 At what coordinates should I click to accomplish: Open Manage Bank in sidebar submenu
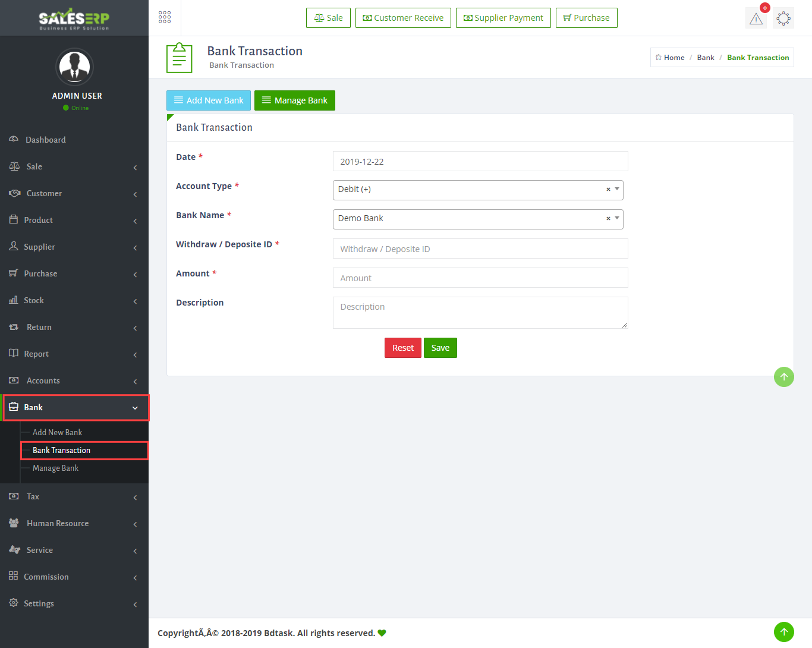pos(55,468)
